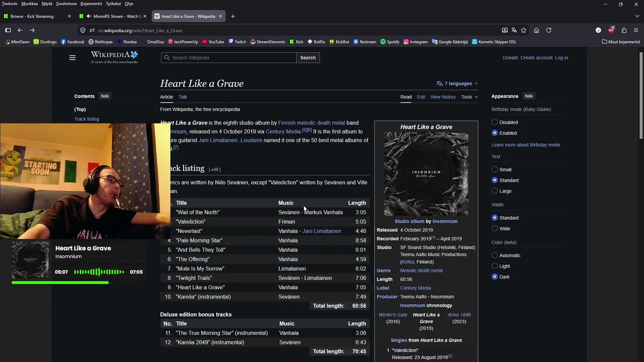Open the Kirjanmerkit menu

point(91,4)
